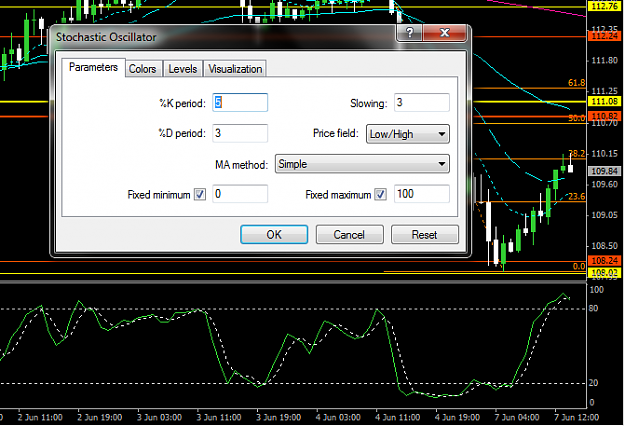
Task: Switch to the Parameters tab
Action: tap(93, 67)
